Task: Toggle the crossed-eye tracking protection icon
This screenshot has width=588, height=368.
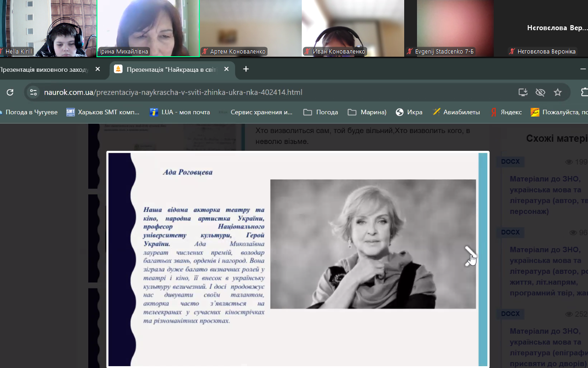Action: (x=540, y=92)
